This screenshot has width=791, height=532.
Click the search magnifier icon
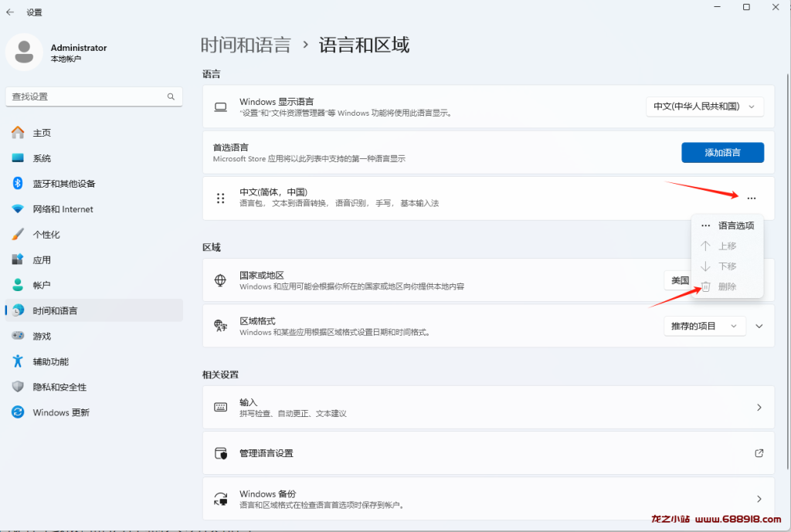171,97
